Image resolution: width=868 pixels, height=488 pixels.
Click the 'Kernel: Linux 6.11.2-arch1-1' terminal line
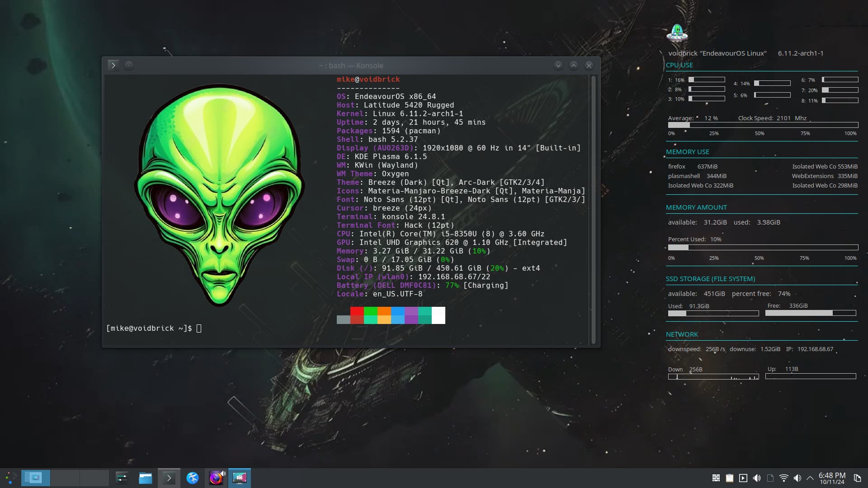pyautogui.click(x=400, y=114)
